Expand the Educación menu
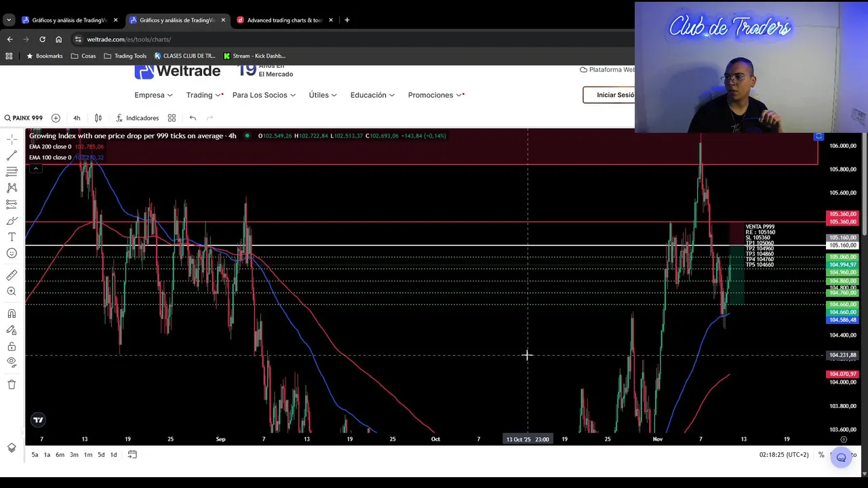The height and width of the screenshot is (488, 868). click(372, 95)
